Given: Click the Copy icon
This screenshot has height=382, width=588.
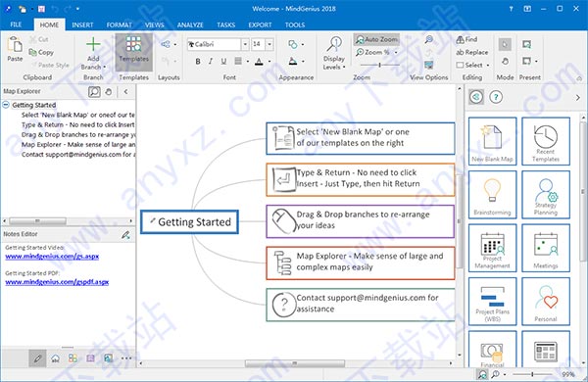Looking at the screenshot, I should [33, 53].
